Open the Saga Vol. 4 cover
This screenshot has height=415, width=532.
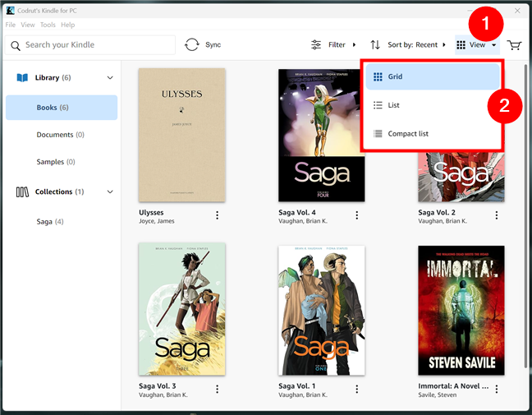[321, 135]
